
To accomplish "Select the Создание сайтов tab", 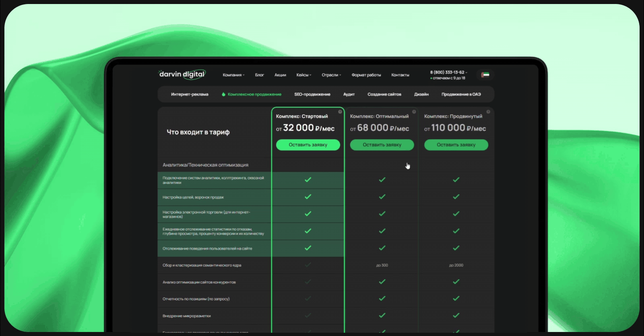I will [x=384, y=94].
